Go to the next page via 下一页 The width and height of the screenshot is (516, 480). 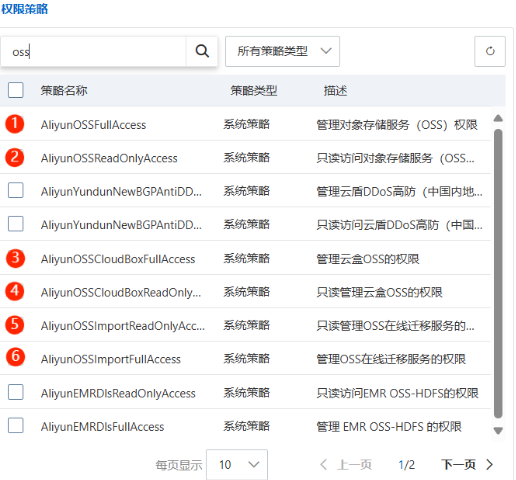click(467, 464)
